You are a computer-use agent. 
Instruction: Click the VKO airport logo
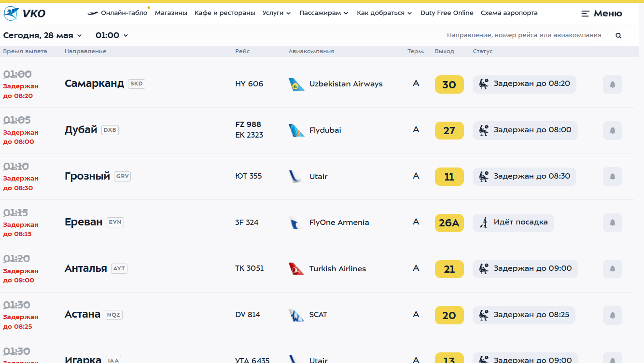25,14
